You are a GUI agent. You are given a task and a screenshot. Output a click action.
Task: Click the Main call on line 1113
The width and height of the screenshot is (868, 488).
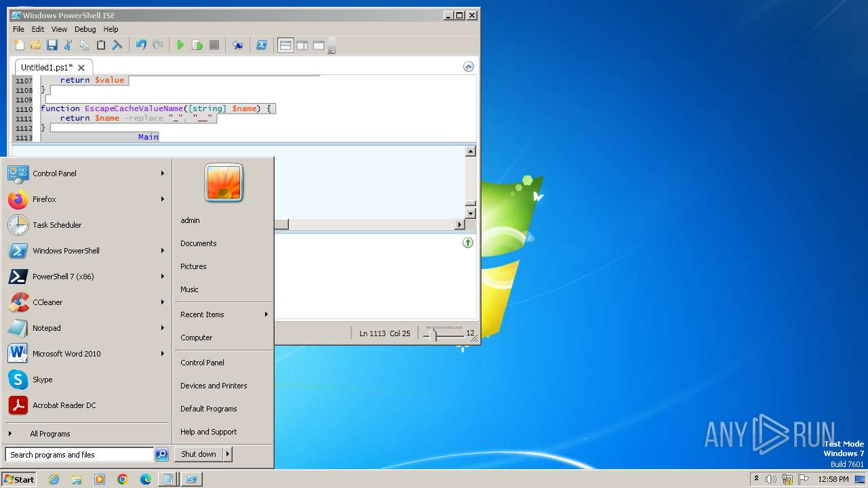tap(148, 137)
